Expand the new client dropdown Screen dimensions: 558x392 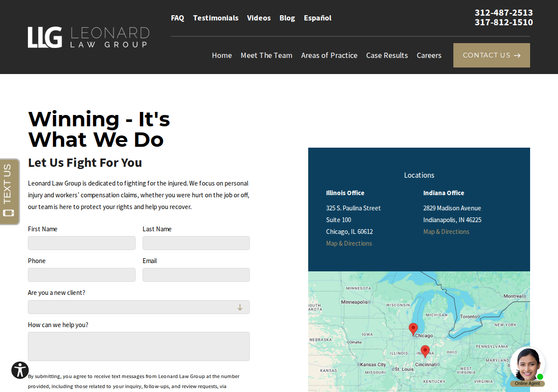pos(139,307)
